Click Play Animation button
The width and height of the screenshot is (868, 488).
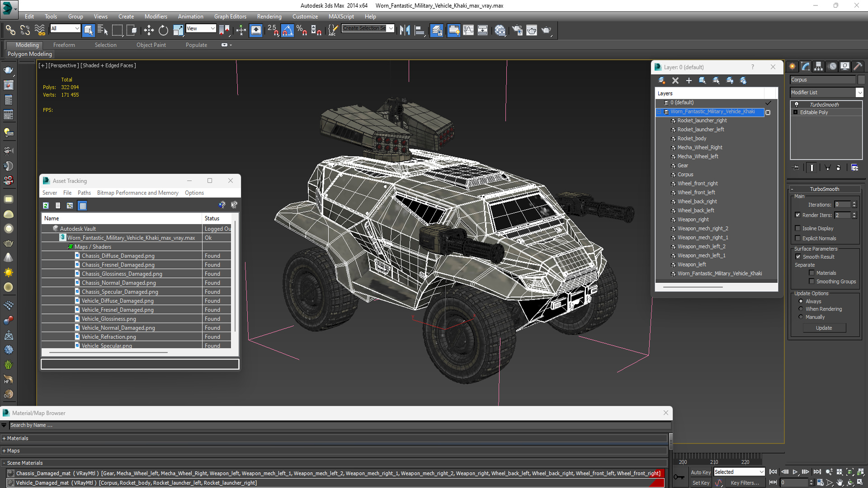pyautogui.click(x=795, y=472)
